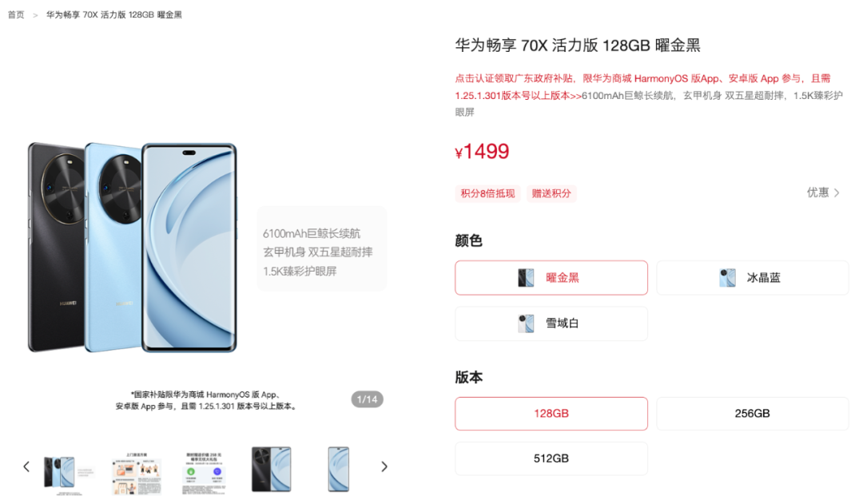This screenshot has width=863, height=504.
Task: Click the 积分8倍抵现 tag
Action: click(487, 193)
